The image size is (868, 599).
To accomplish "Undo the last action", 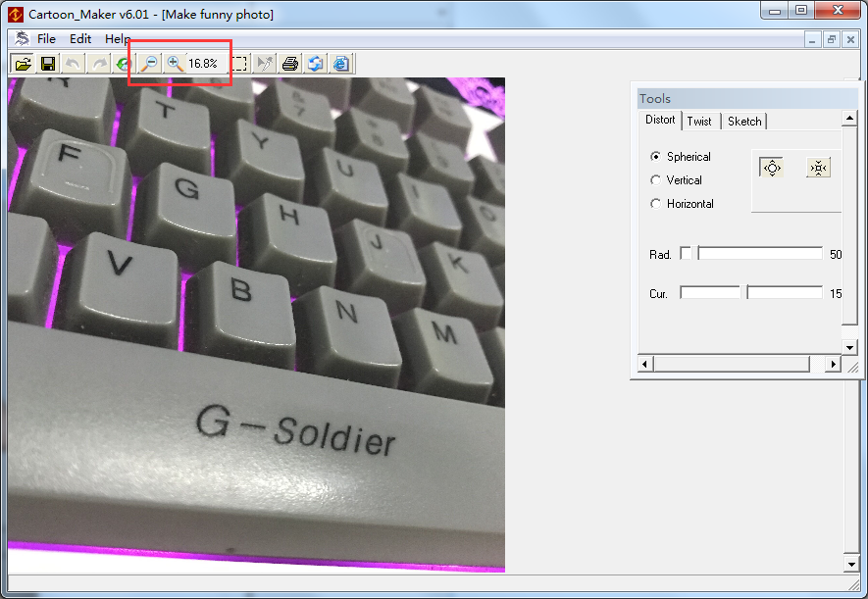I will 73,64.
